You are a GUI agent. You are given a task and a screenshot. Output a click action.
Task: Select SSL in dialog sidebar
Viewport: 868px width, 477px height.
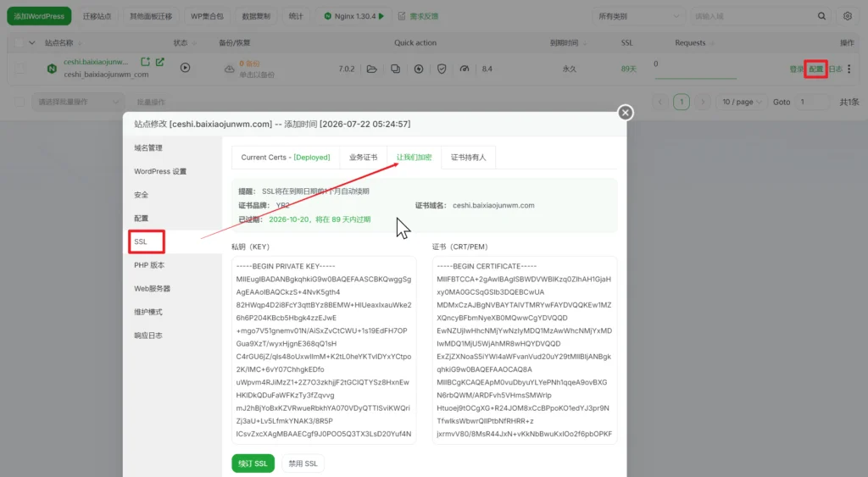141,241
